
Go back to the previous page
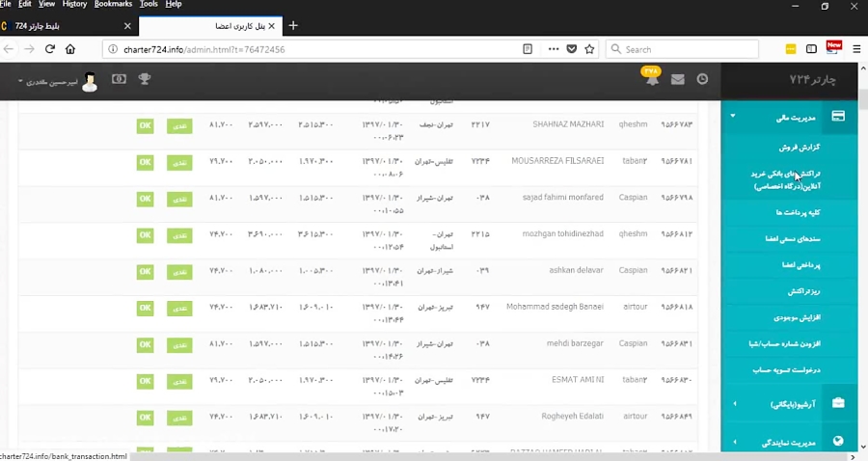pos(9,49)
